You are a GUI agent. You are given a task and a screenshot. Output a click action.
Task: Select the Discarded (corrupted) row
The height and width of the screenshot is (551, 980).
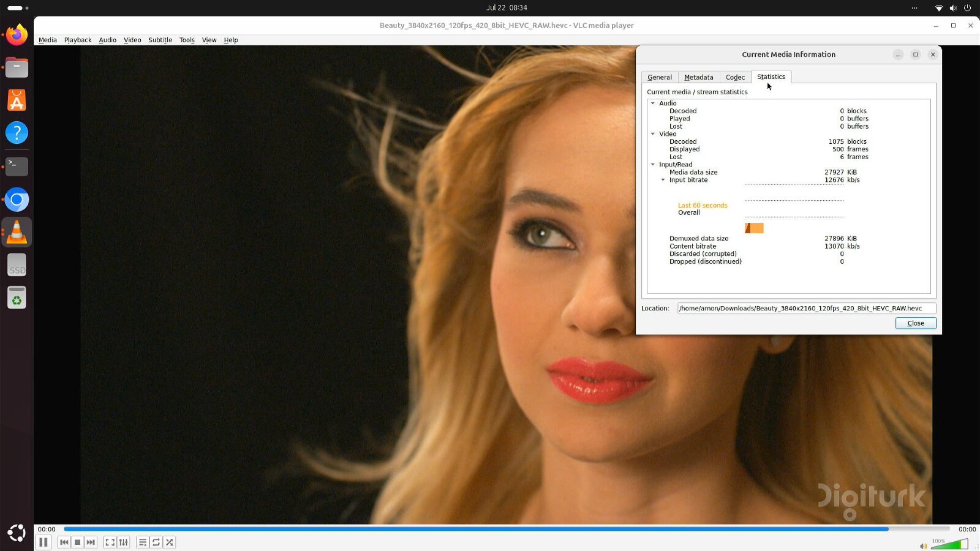click(789, 254)
